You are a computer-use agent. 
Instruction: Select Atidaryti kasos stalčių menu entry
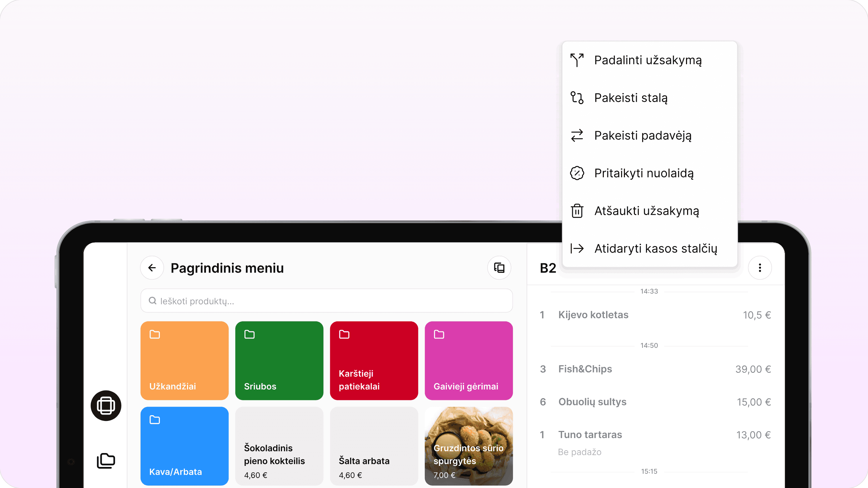point(650,248)
